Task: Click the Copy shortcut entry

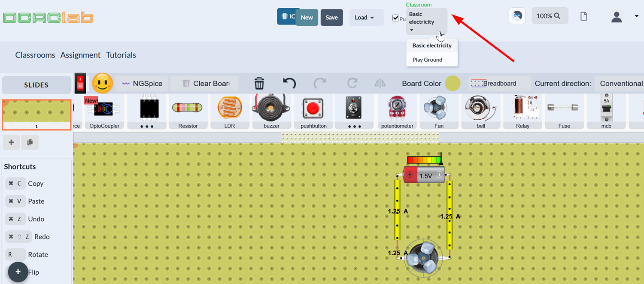Action: (25, 184)
